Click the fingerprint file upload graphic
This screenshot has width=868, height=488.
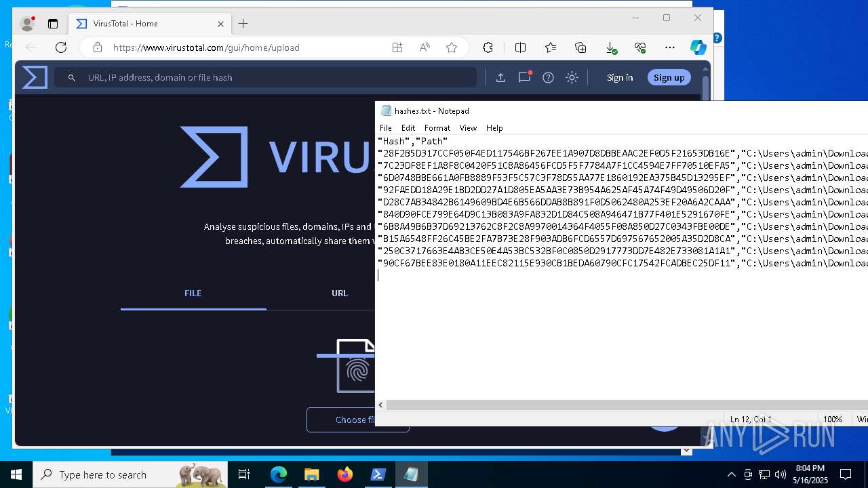347,365
